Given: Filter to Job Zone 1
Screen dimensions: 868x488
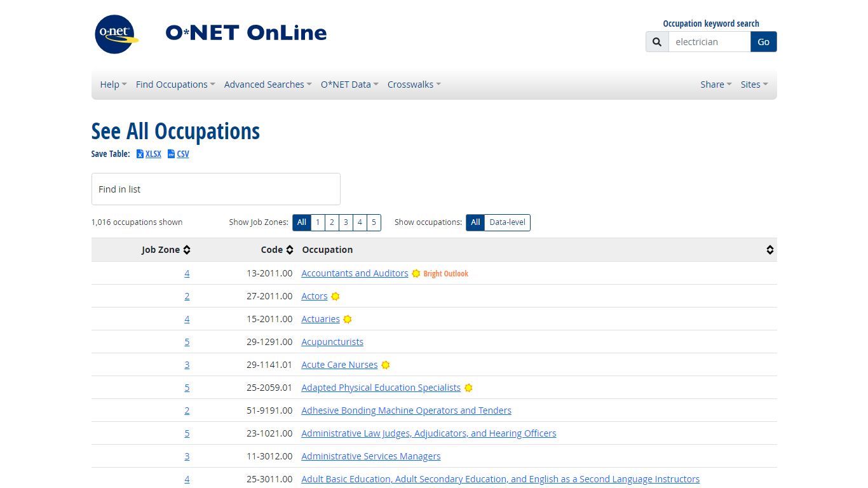Looking at the screenshot, I should click(x=318, y=222).
